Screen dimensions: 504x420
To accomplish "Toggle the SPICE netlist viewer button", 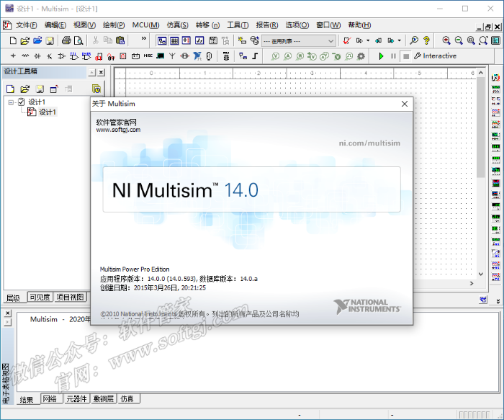I will click(186, 40).
